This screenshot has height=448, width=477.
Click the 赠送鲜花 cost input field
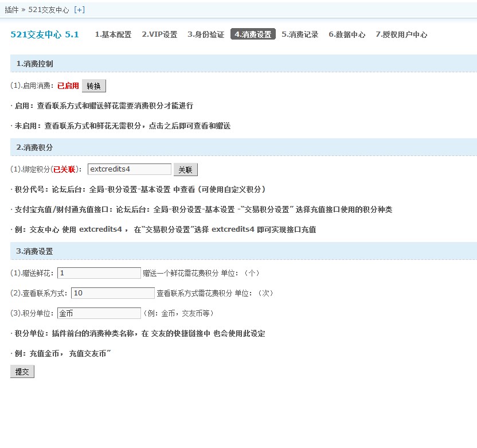click(x=99, y=273)
